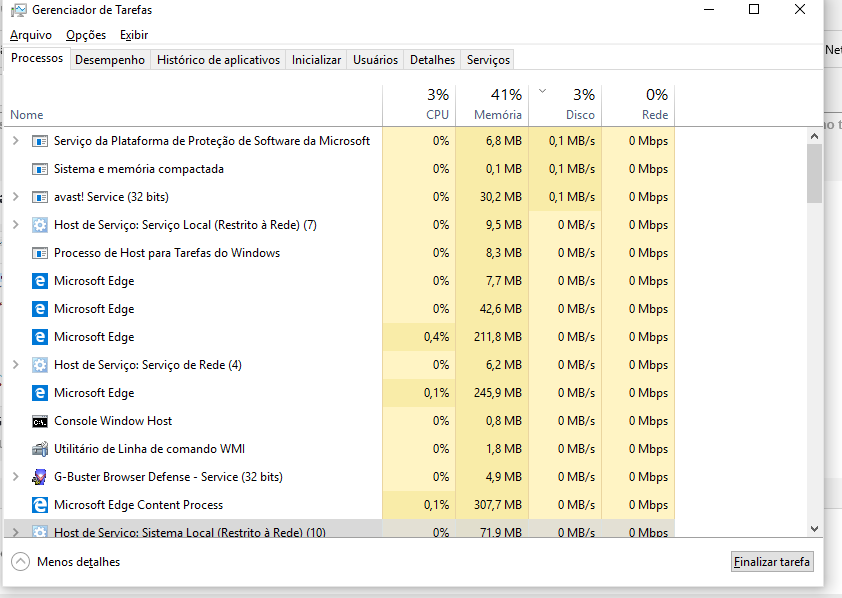This screenshot has height=598, width=842.
Task: Click the Console Window Host icon
Action: (x=40, y=422)
